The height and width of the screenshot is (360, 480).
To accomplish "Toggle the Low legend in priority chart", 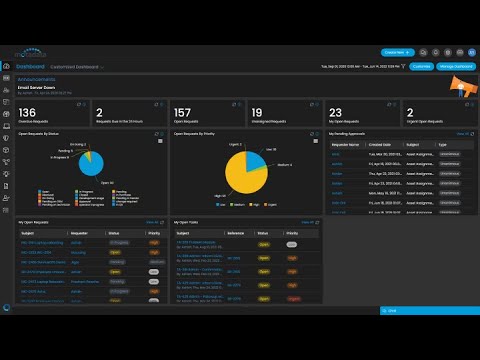I will click(x=221, y=205).
